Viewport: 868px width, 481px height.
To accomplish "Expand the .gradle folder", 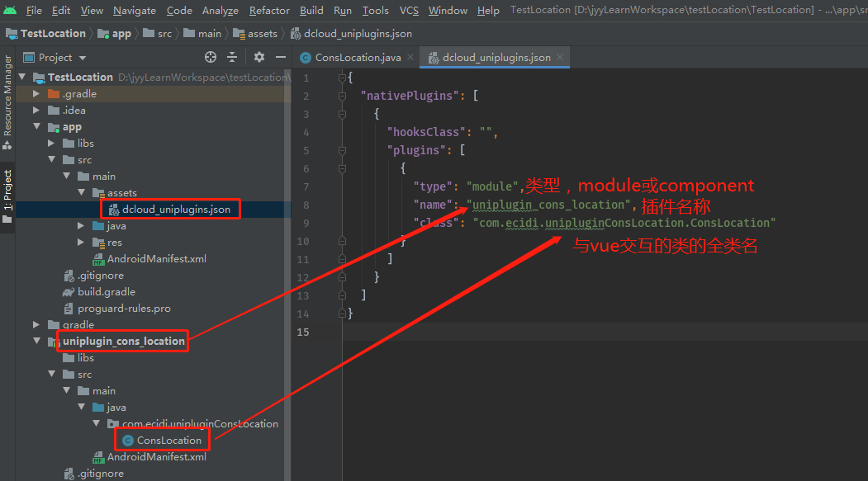I will (x=36, y=94).
